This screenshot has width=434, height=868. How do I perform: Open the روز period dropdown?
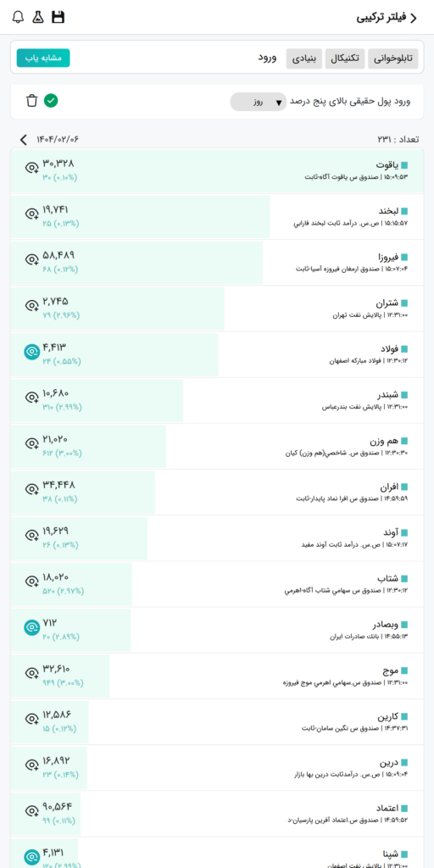(x=259, y=102)
